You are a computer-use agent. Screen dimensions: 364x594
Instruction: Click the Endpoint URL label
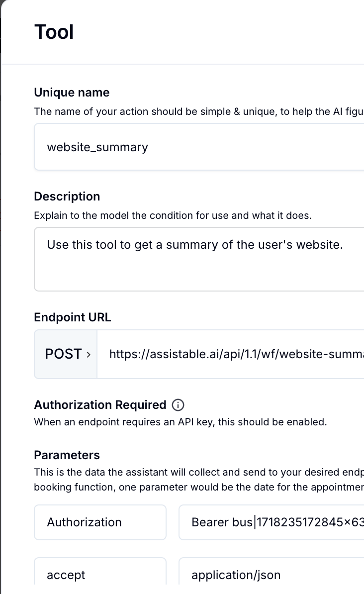(72, 317)
